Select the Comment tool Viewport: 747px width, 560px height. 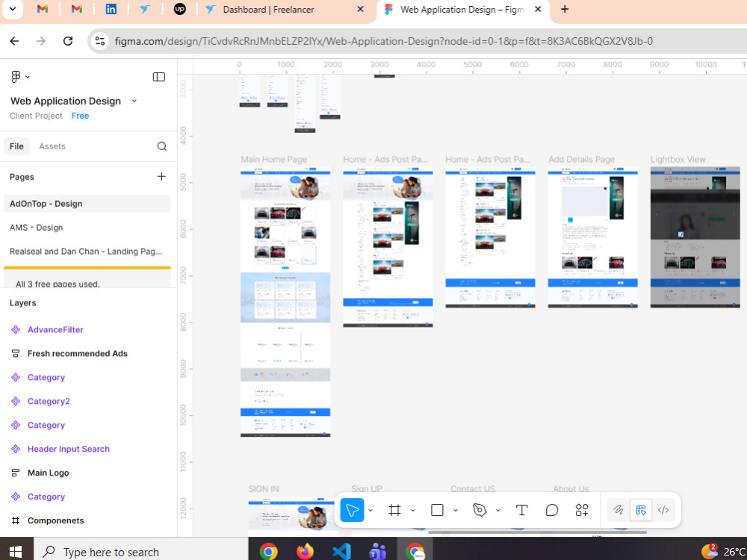(x=552, y=510)
